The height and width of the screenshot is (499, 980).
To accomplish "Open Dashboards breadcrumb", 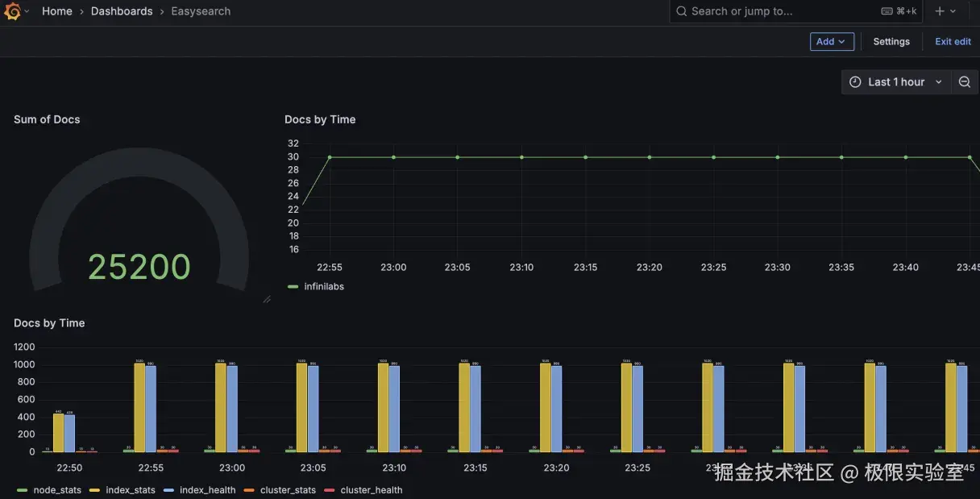I will coord(122,11).
